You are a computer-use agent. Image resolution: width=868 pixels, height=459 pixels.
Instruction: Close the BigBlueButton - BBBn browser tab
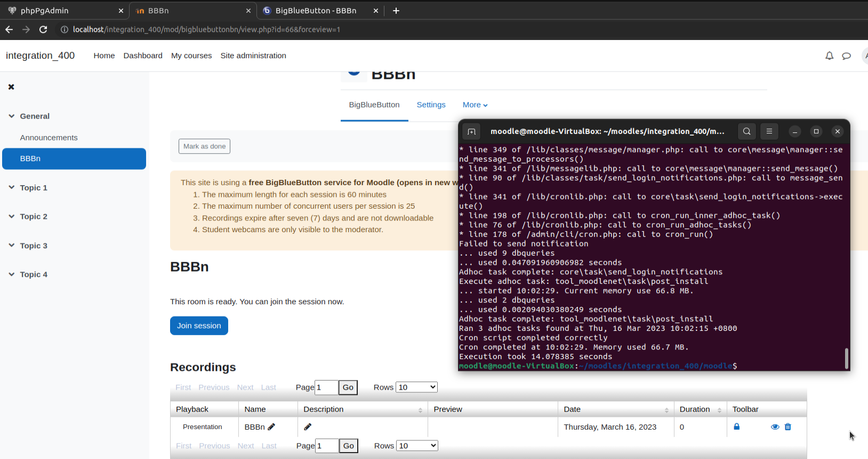coord(376,11)
